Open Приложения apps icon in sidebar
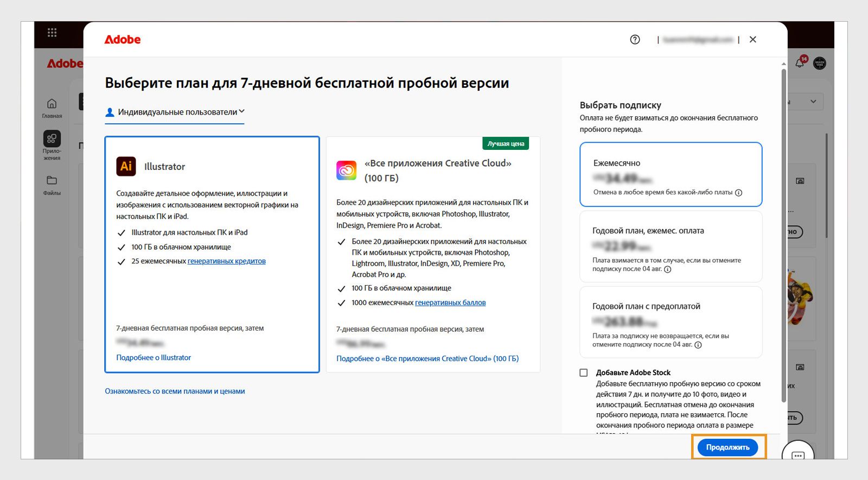The image size is (868, 480). tap(52, 138)
